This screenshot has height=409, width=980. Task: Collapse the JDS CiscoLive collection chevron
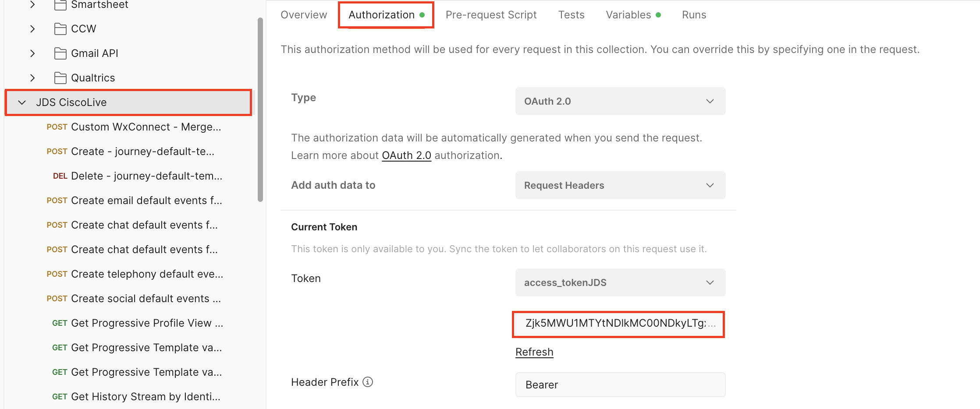tap(22, 102)
